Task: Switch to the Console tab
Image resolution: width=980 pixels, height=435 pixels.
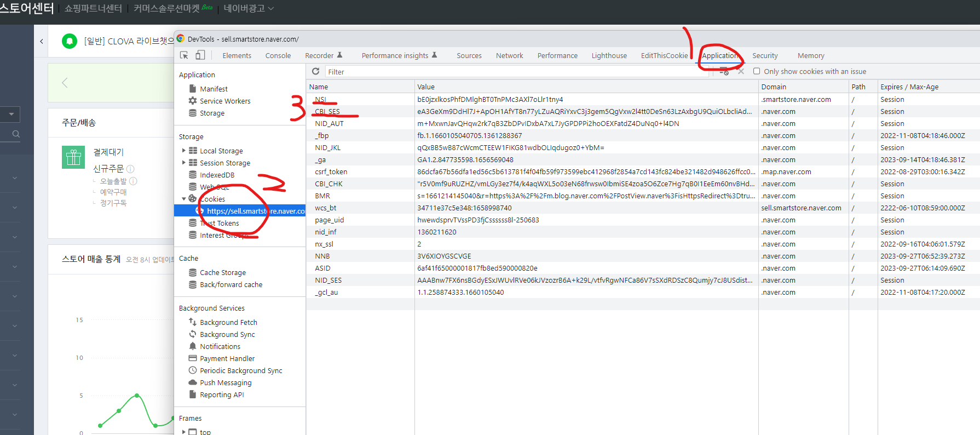Action: tap(278, 55)
